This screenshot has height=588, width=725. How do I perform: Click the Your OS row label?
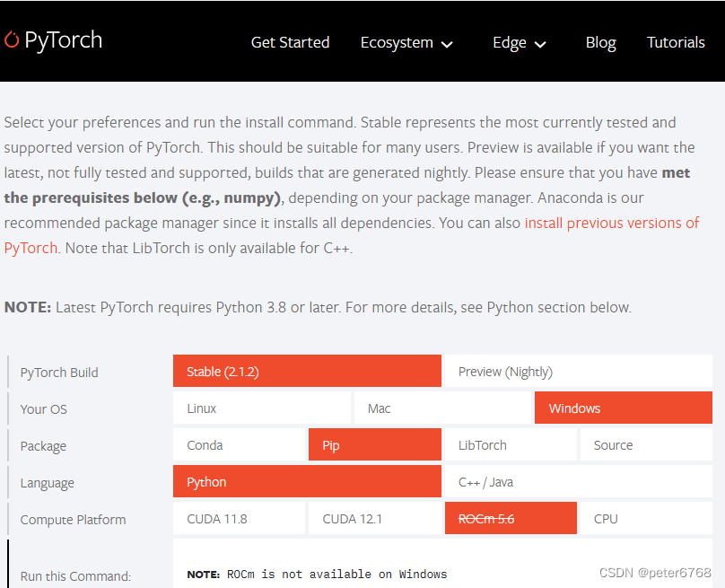tap(43, 409)
